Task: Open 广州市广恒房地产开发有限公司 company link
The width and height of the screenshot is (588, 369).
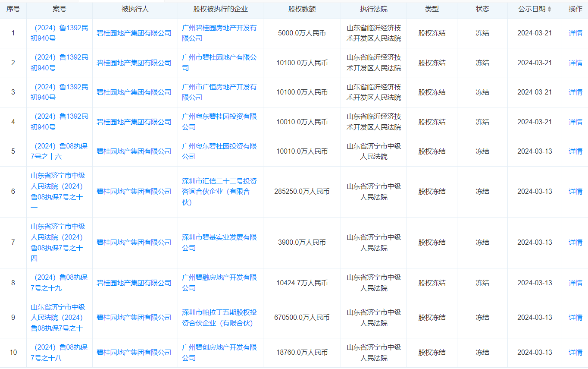Action: click(x=219, y=92)
